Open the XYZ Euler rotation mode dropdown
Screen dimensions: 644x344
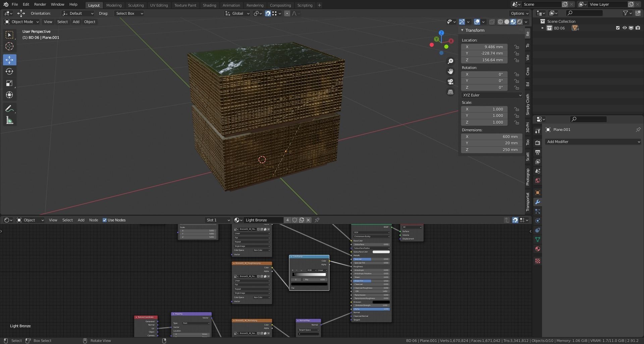(x=491, y=95)
